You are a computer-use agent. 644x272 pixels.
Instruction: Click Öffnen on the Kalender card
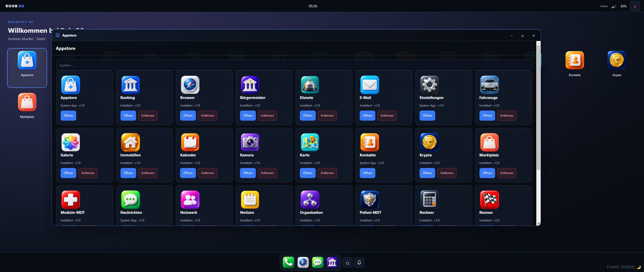[188, 173]
